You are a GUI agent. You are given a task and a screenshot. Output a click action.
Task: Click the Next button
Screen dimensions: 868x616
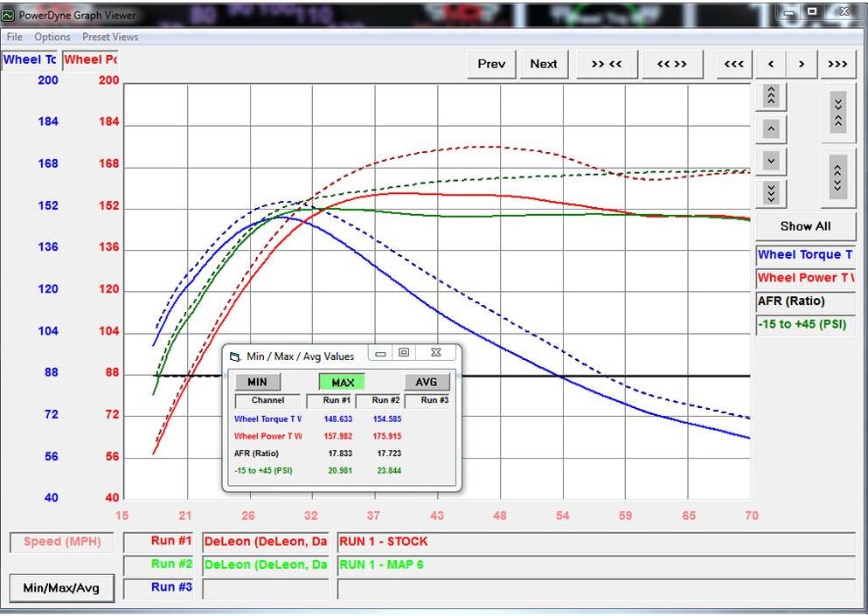[x=544, y=64]
